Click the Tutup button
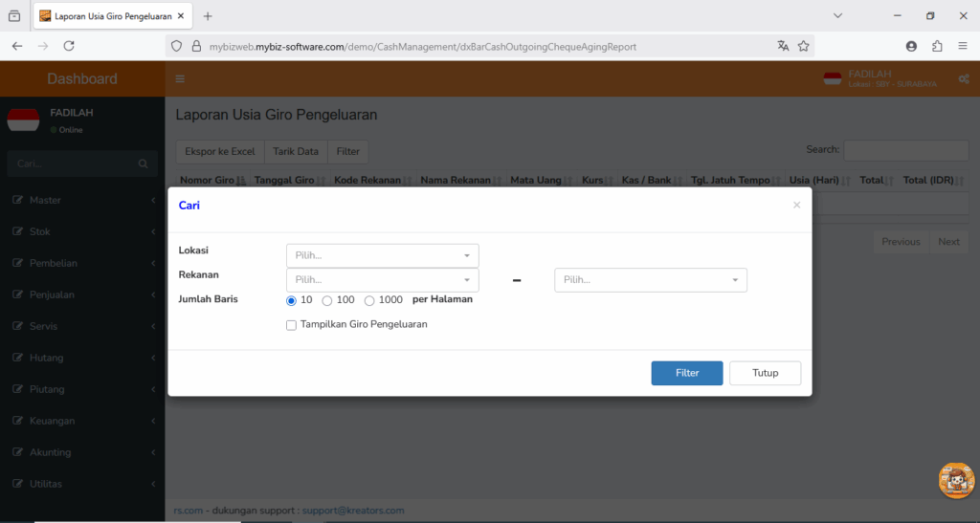The image size is (980, 523). coord(765,373)
